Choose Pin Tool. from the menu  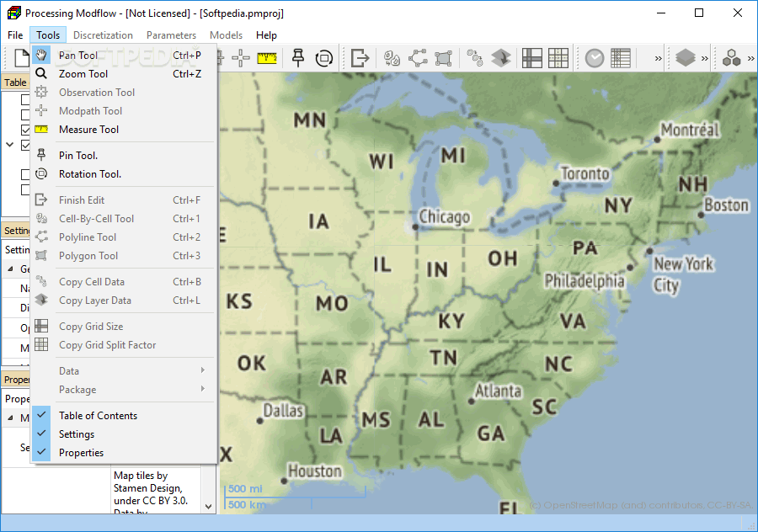[125, 155]
